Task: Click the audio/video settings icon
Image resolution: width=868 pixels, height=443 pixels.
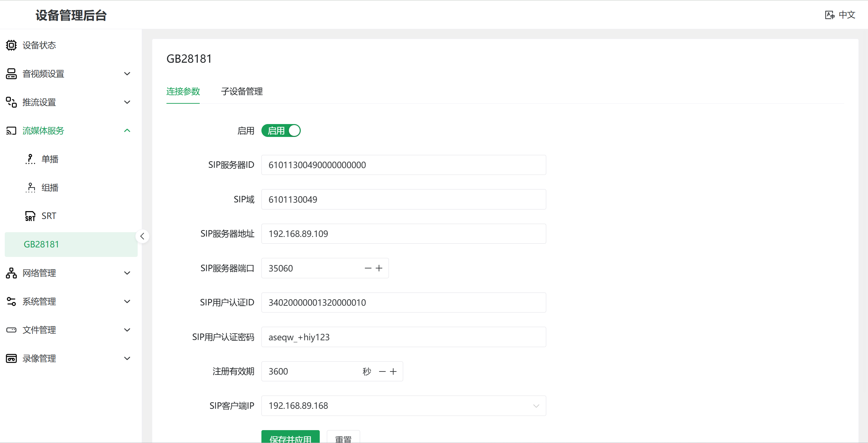Action: tap(11, 74)
